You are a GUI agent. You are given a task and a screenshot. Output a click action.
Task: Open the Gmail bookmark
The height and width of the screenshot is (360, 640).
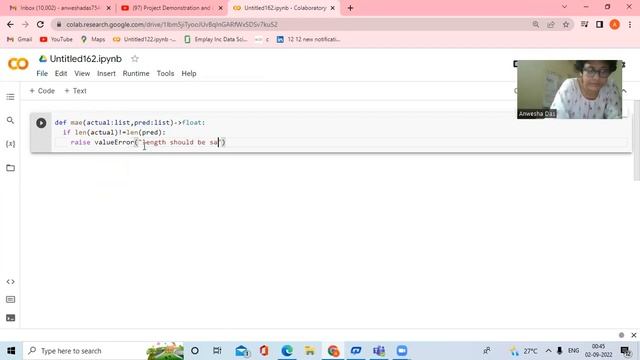(19, 39)
